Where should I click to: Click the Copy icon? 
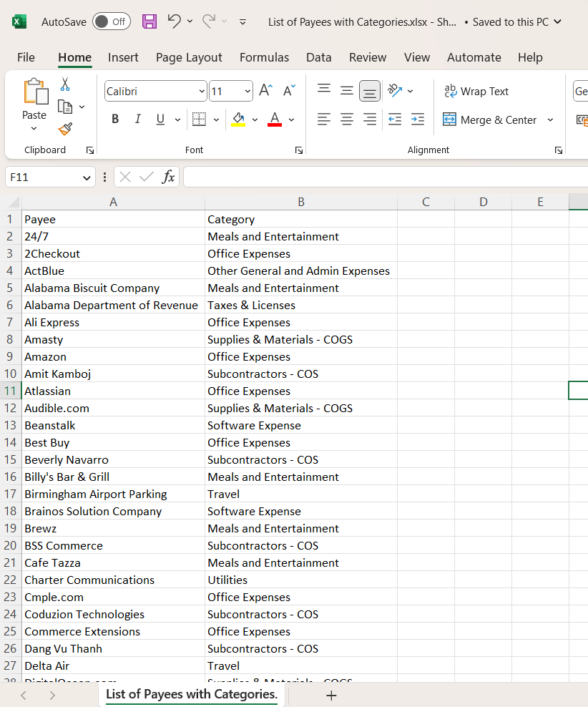(x=65, y=107)
